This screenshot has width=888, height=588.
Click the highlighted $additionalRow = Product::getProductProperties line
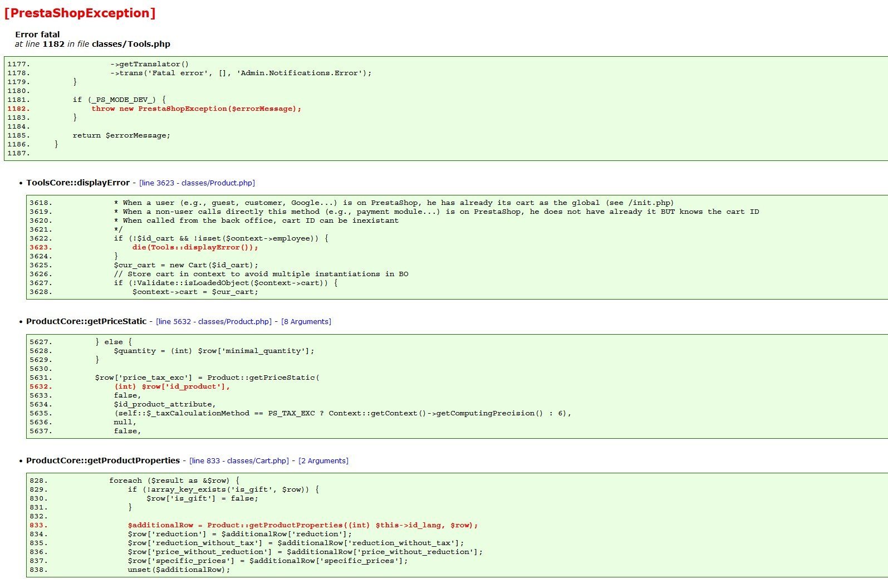(x=303, y=525)
